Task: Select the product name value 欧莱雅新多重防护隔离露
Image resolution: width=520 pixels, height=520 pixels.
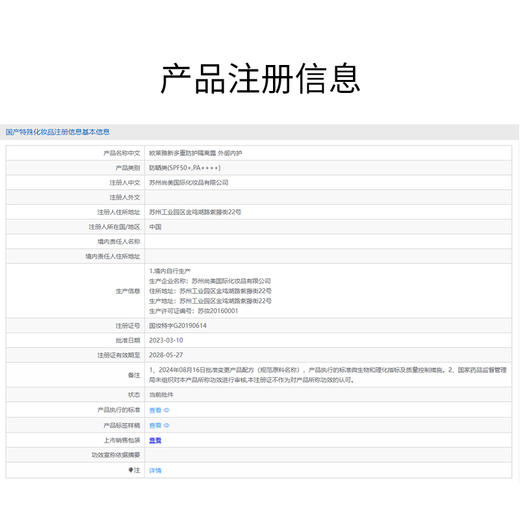Action: [x=183, y=153]
